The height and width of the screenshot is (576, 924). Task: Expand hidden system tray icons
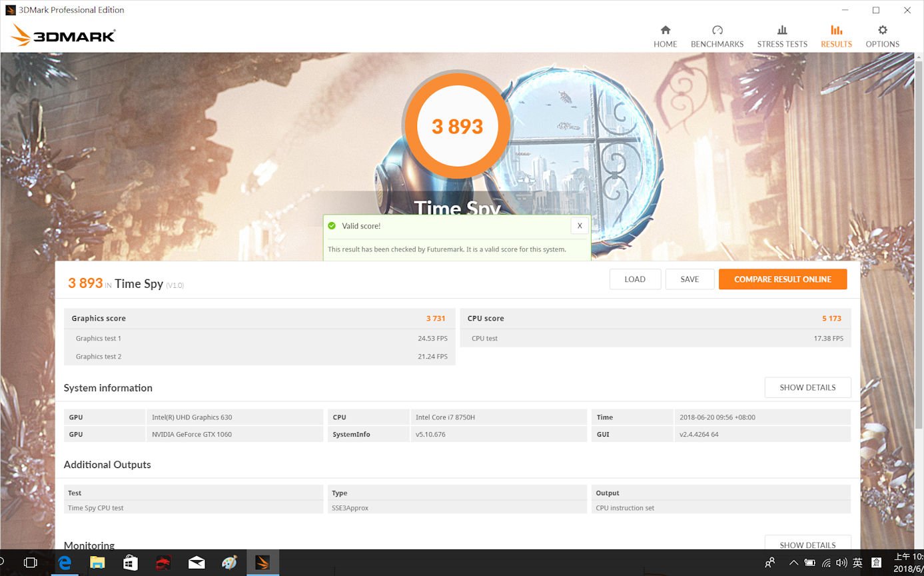coord(793,563)
